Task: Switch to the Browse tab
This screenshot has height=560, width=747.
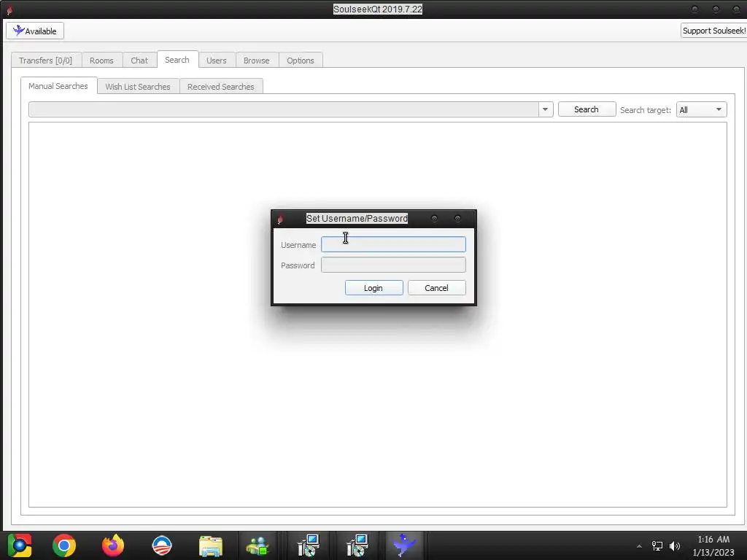Action: [256, 61]
